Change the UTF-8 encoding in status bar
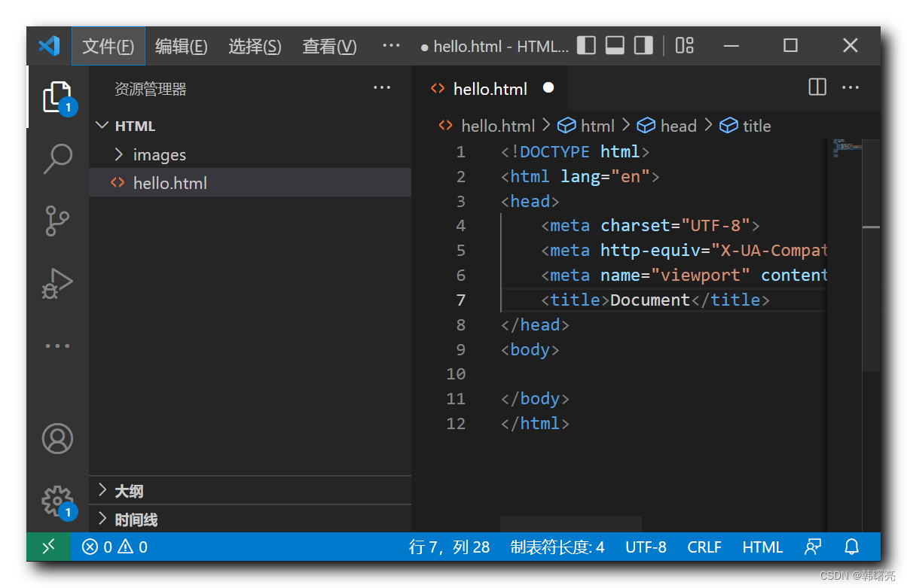This screenshot has width=907, height=588. [646, 547]
